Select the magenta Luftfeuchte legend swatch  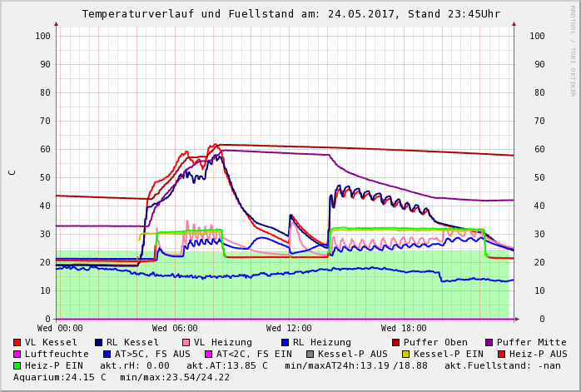pos(17,354)
